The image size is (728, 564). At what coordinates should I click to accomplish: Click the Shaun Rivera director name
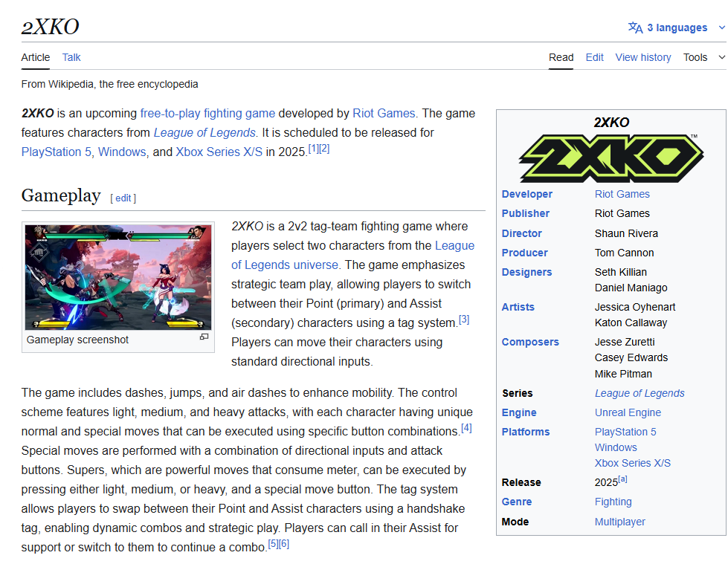tap(626, 234)
